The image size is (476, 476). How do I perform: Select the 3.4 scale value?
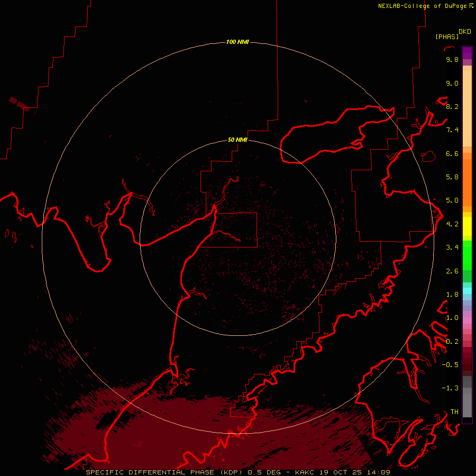pyautogui.click(x=452, y=248)
